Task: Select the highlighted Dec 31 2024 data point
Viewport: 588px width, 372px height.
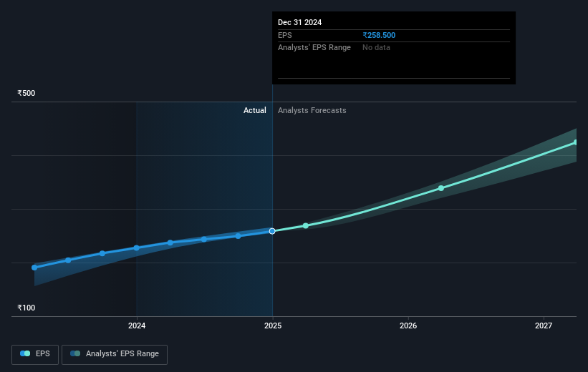Action: (x=272, y=231)
